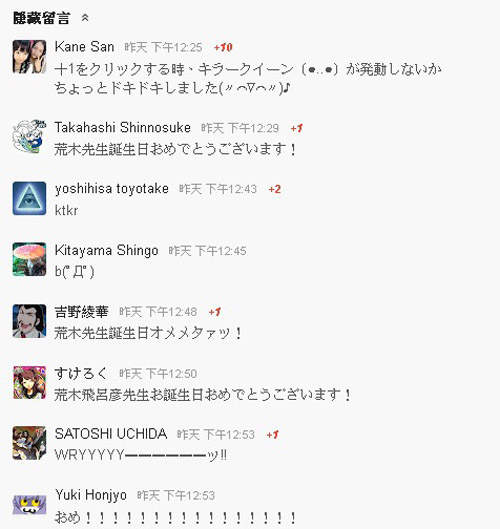Open 吉野綾華's profile picture
Viewport: 500px width, 529px height.
(29, 321)
